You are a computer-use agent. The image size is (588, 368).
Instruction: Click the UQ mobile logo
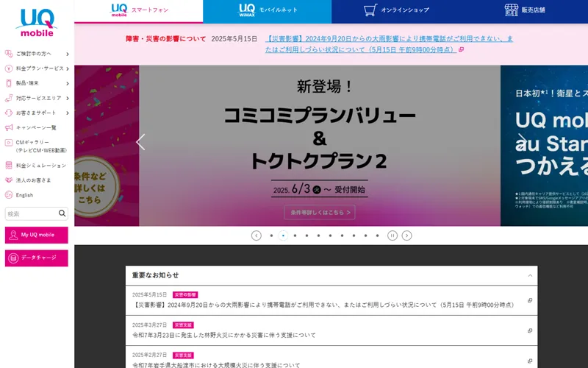click(37, 23)
